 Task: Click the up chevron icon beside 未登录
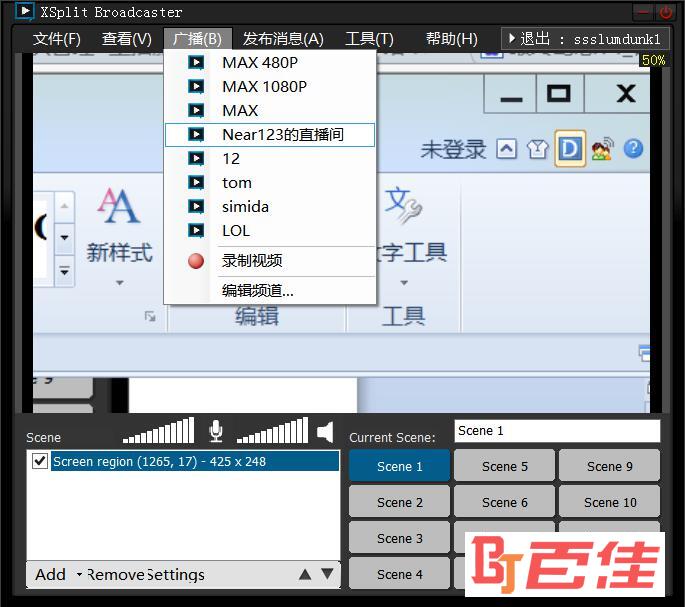(x=506, y=149)
